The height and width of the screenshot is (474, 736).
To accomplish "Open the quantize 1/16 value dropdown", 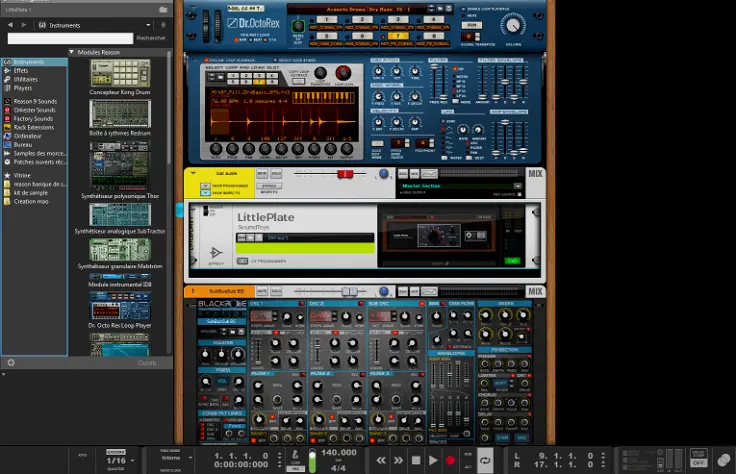I will point(117,460).
